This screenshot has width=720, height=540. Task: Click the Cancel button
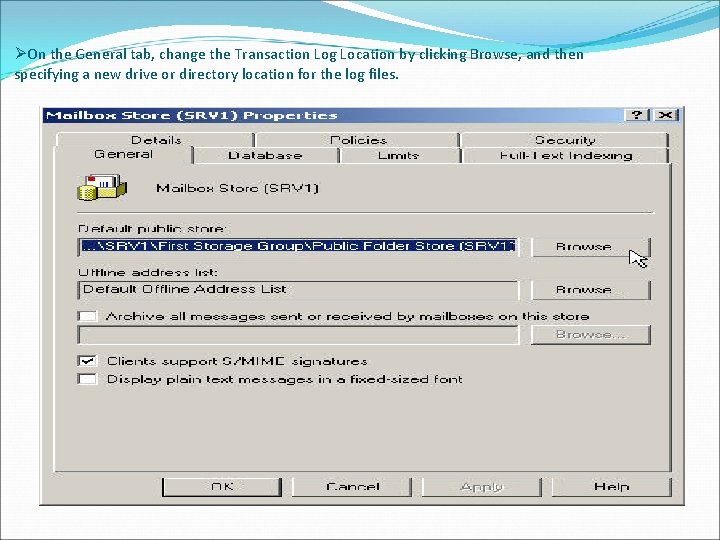pyautogui.click(x=352, y=487)
